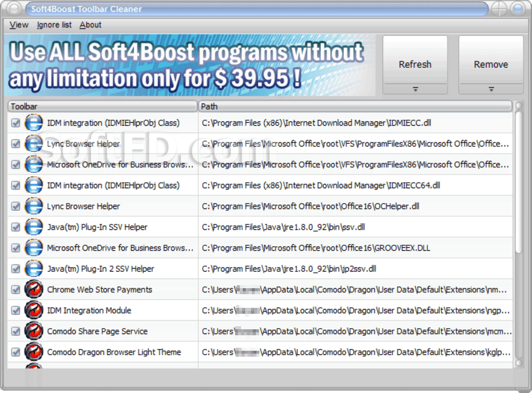
Task: Select the path ending in bin\ssv.dll
Action: point(283,227)
